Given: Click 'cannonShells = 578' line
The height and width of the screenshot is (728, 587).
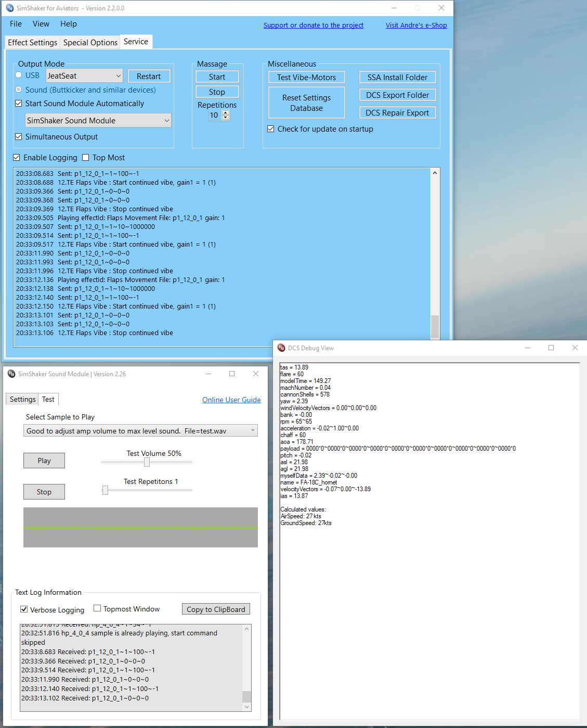Looking at the screenshot, I should (305, 394).
